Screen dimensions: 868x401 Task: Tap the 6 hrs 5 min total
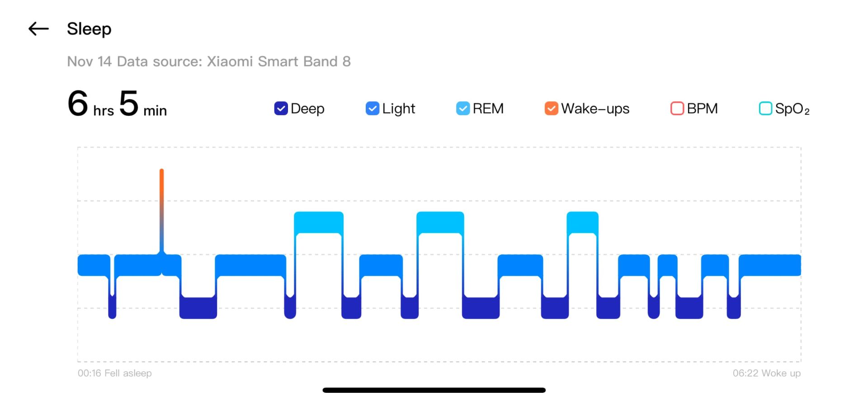pyautogui.click(x=117, y=104)
